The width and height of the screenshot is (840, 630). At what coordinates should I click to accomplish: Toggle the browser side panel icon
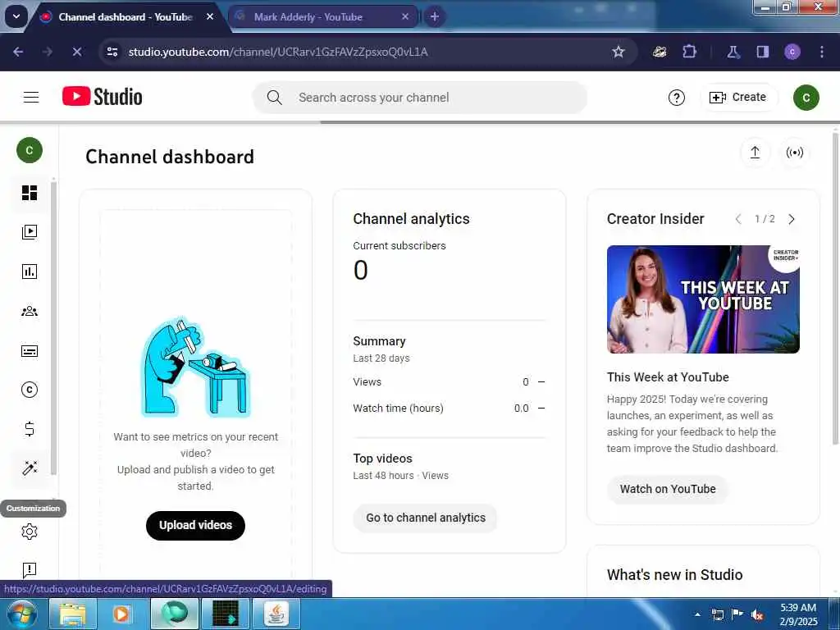(x=763, y=52)
